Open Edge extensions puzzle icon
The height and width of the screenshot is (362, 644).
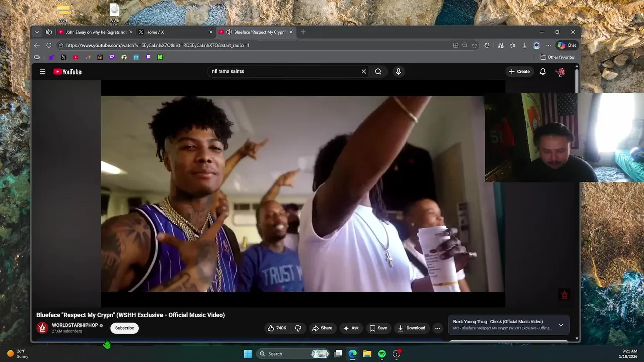coord(487,45)
